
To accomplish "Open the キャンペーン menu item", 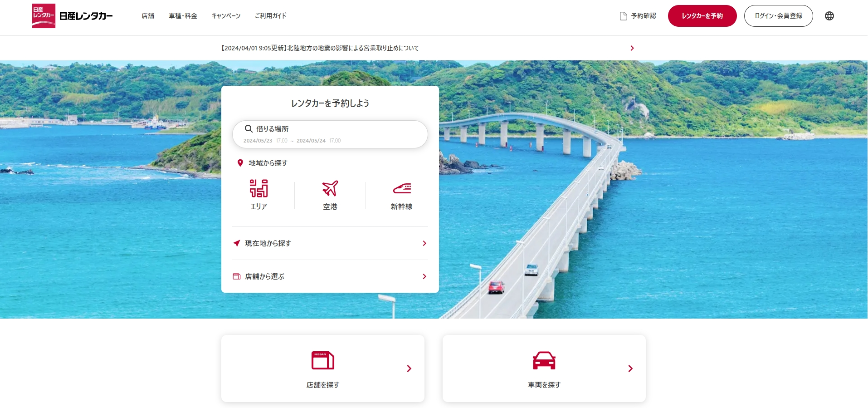I will [226, 16].
